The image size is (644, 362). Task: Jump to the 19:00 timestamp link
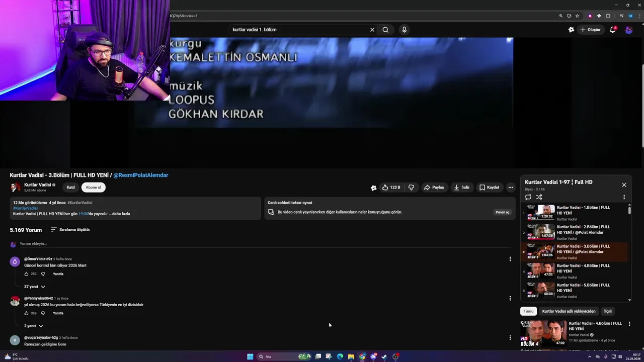83,214
